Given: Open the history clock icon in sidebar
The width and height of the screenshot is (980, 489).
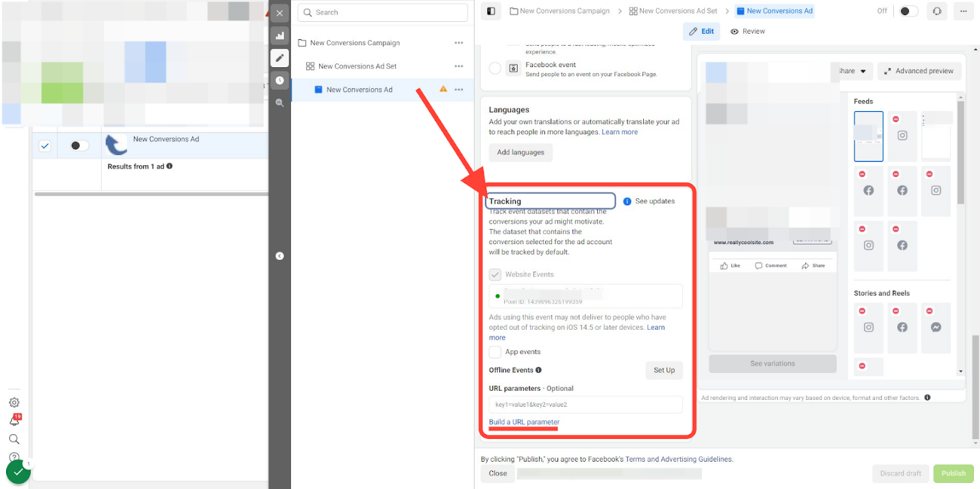Looking at the screenshot, I should coord(280,81).
